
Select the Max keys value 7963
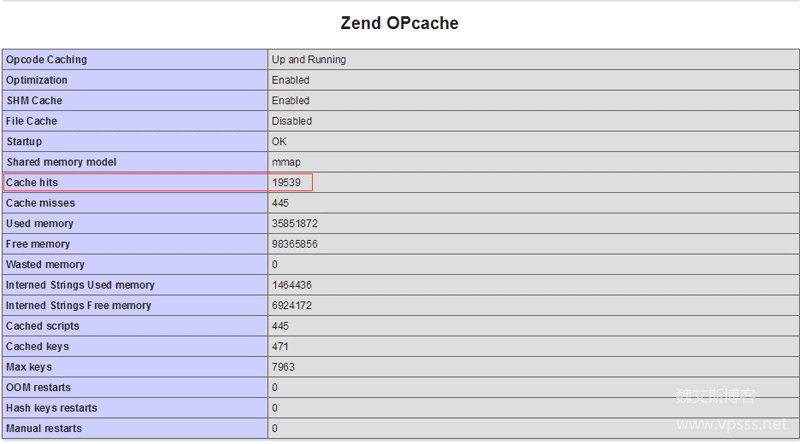click(283, 367)
